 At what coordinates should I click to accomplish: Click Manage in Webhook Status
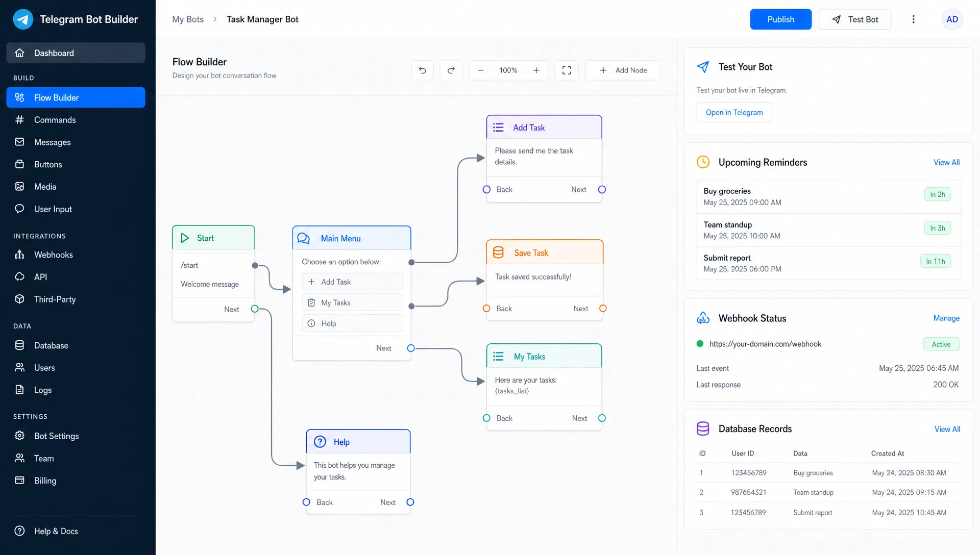coord(946,318)
